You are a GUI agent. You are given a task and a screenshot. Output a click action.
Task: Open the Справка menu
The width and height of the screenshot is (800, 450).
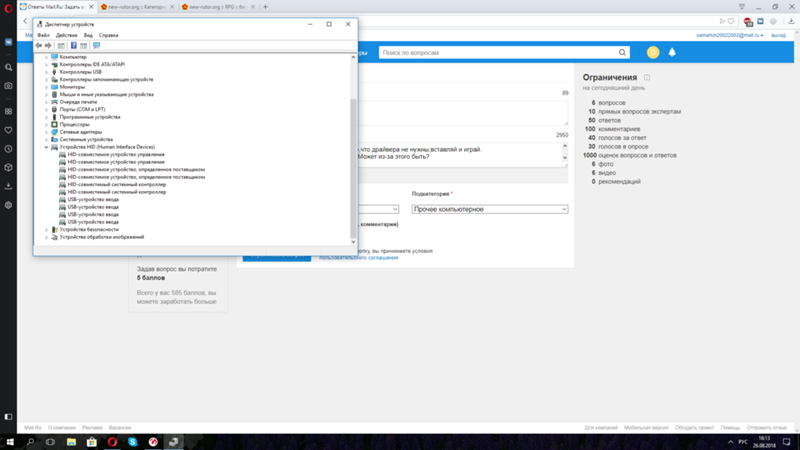[x=108, y=35]
